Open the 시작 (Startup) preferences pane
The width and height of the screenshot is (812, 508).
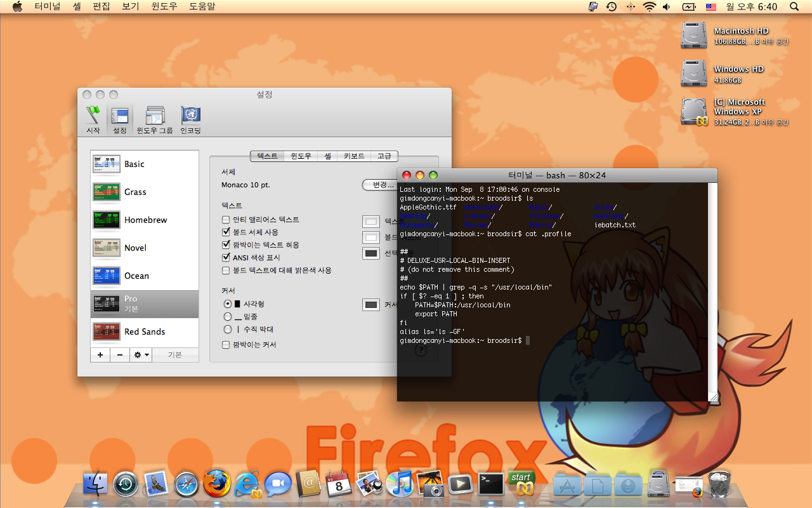(x=93, y=119)
